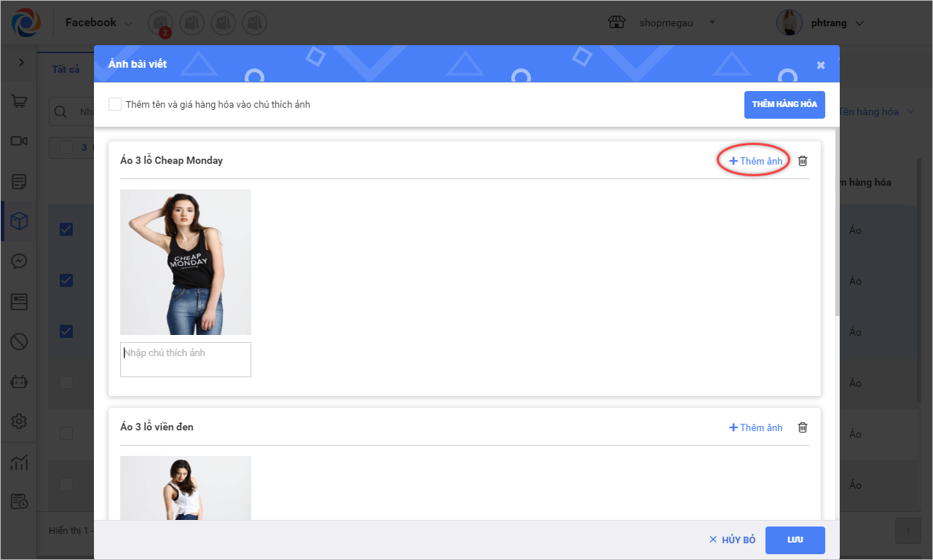Delete the Áo 3 lỗ Cheap Monday item
The width and height of the screenshot is (933, 560).
click(x=803, y=161)
